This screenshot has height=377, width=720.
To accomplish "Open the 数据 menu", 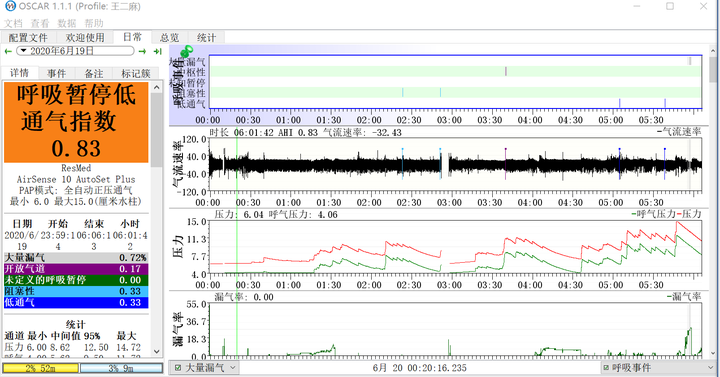I will click(67, 23).
